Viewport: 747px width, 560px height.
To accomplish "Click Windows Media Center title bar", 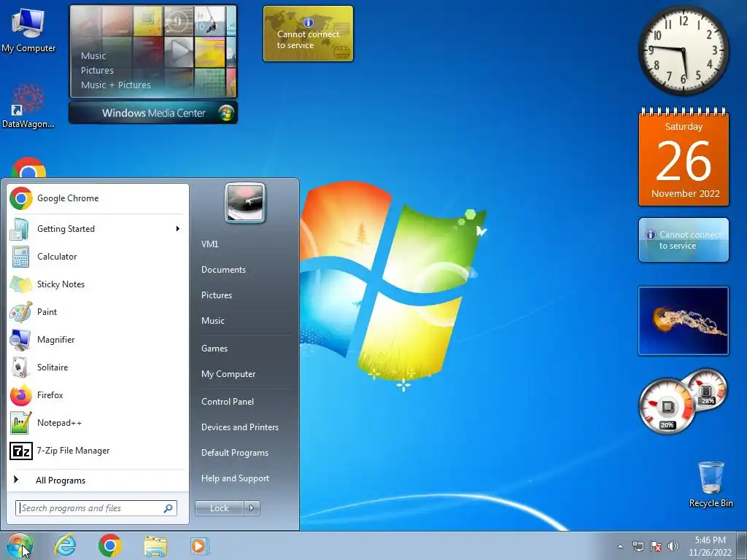I will click(x=153, y=113).
